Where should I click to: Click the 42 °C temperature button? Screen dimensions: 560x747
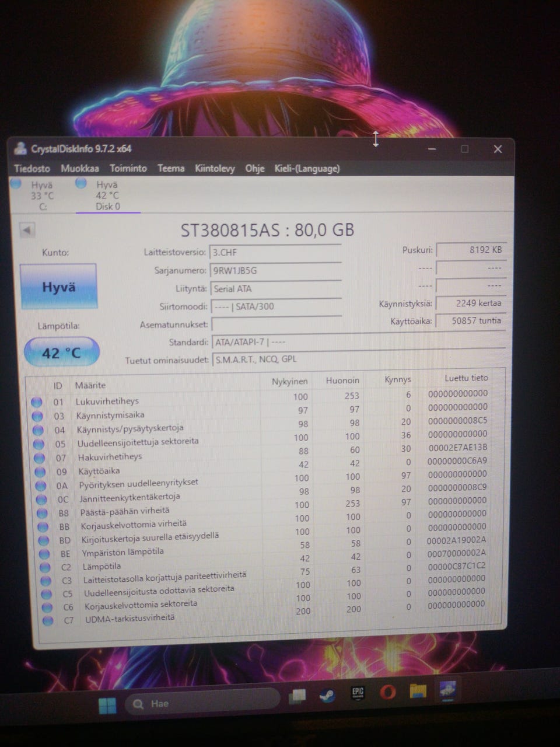(x=61, y=352)
